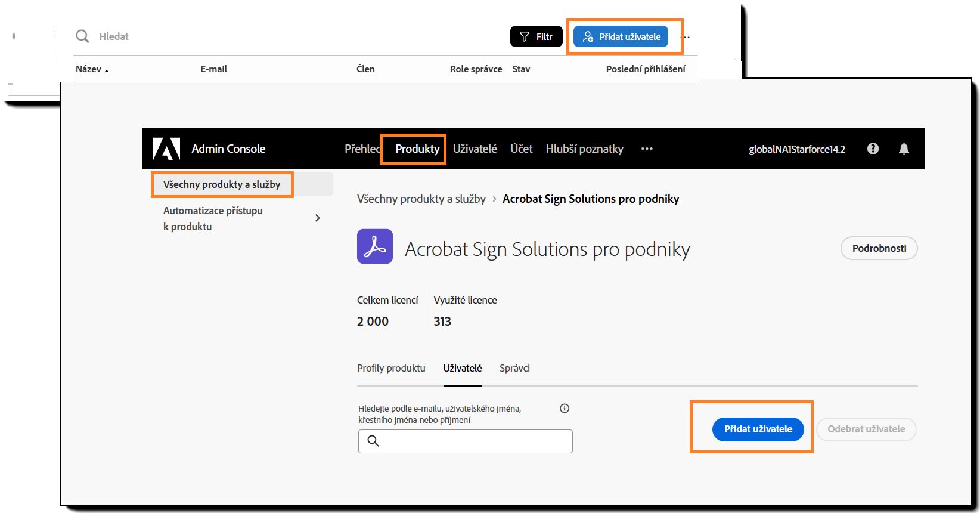Click the Acrobat Sign product icon
This screenshot has width=980, height=513.
(x=375, y=246)
